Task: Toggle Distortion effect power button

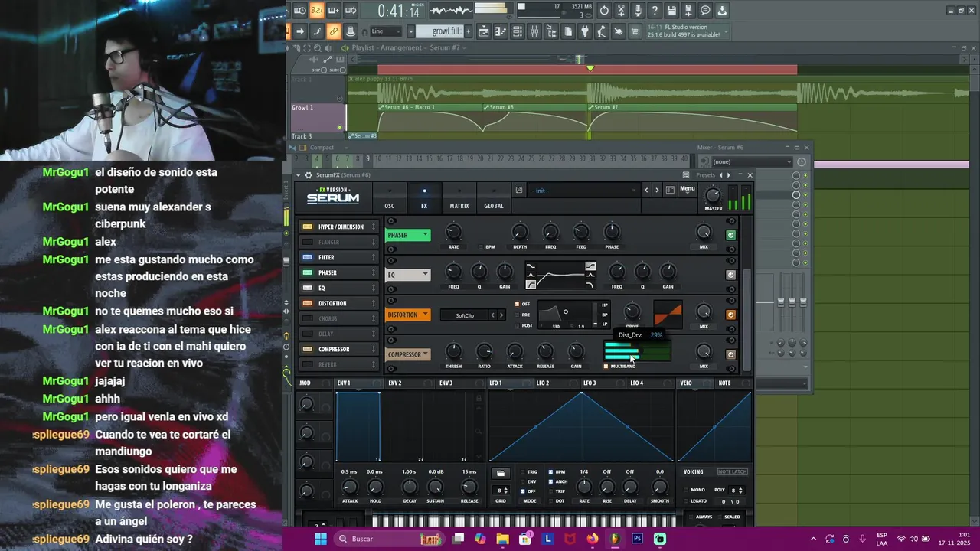Action: point(730,315)
